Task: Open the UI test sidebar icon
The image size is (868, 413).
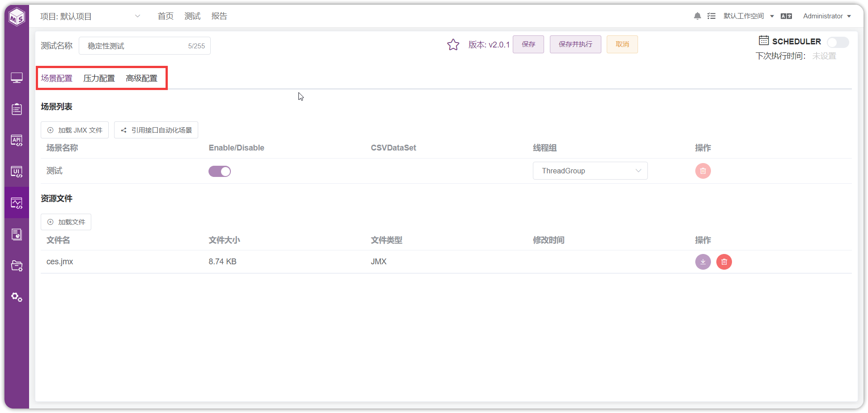Action: (17, 172)
